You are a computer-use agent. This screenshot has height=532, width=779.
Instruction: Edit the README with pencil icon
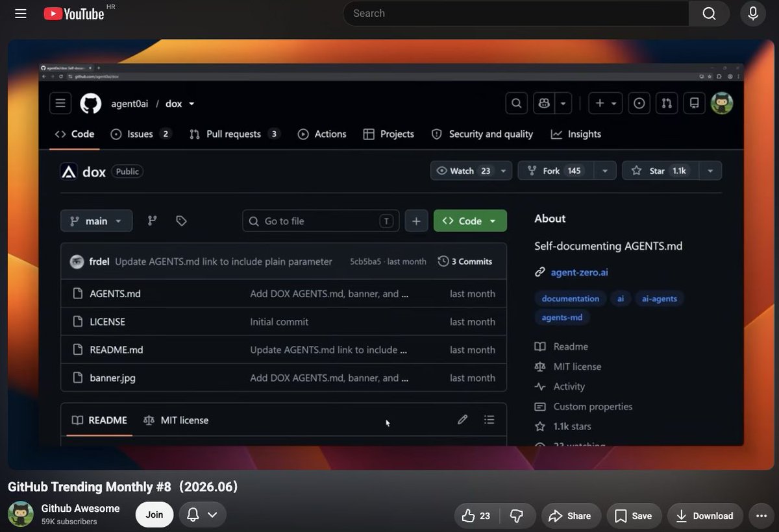coord(462,420)
